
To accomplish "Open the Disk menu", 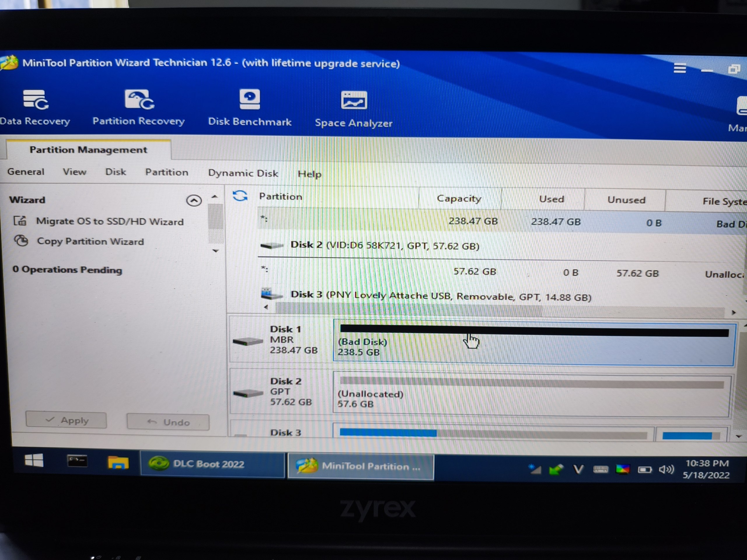I will [x=116, y=172].
